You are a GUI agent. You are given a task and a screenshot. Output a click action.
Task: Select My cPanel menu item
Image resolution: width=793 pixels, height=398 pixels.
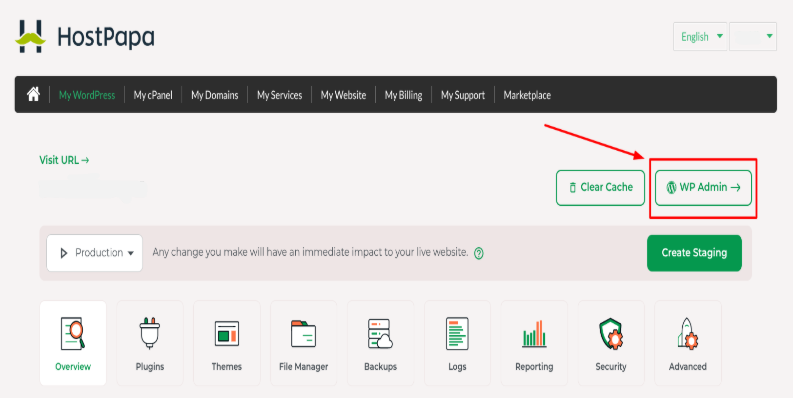153,95
